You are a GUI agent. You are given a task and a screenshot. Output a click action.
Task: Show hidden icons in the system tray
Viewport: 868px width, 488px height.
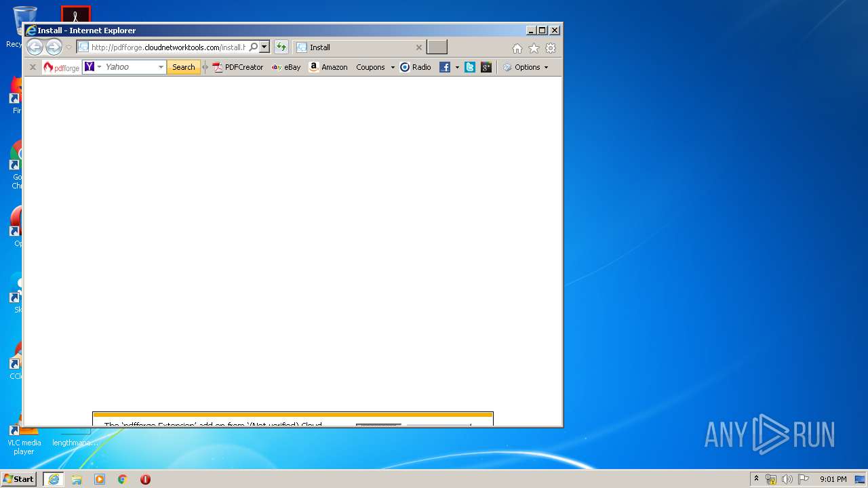coord(756,479)
